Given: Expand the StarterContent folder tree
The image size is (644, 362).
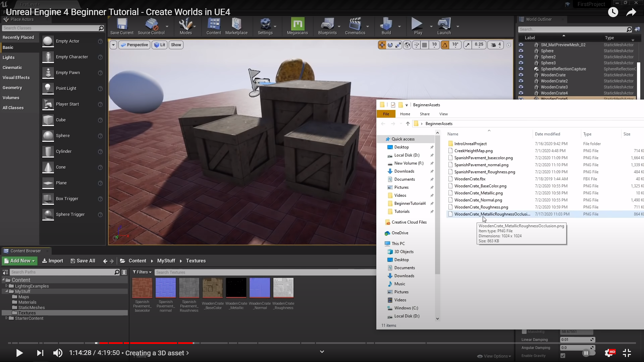Looking at the screenshot, I should click(6, 318).
